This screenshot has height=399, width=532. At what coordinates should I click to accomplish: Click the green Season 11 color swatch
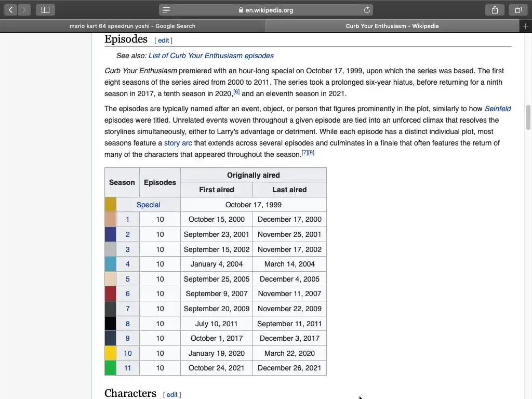click(110, 368)
